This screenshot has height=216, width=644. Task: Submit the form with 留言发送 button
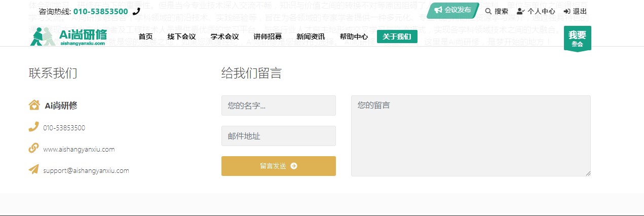279,166
